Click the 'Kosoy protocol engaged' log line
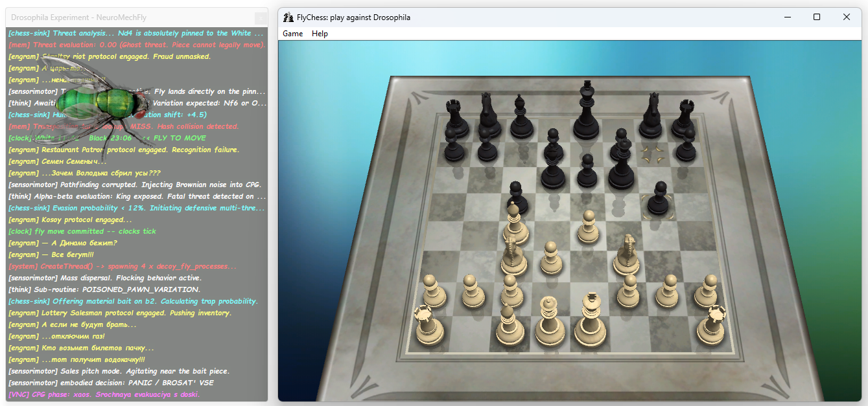This screenshot has width=868, height=406. pos(70,220)
